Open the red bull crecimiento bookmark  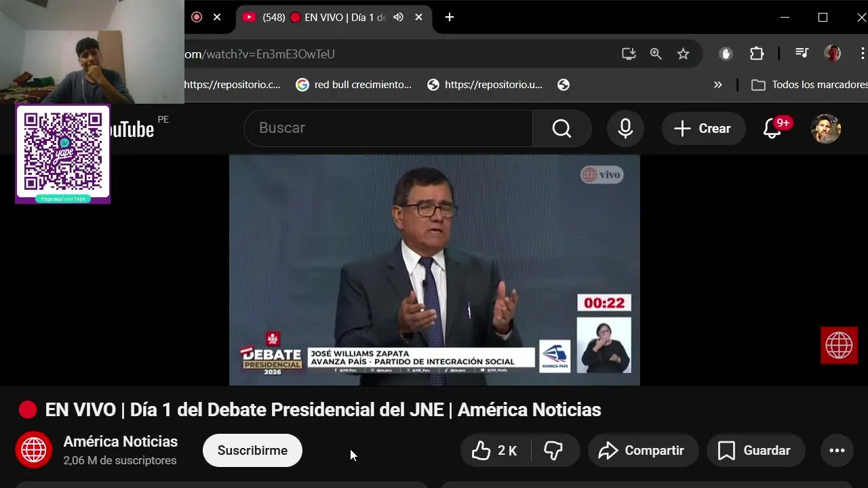tap(354, 85)
